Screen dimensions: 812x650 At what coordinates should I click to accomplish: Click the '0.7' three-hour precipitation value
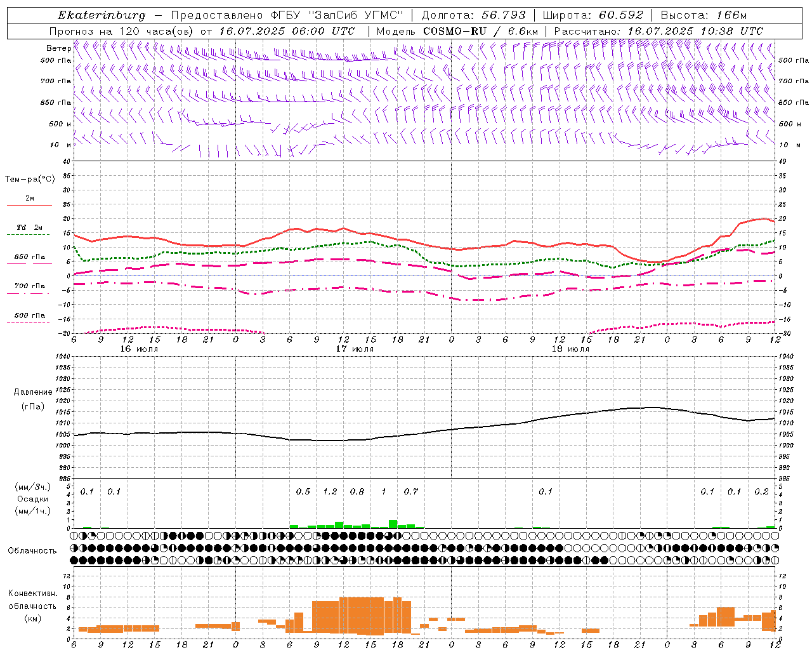click(411, 491)
